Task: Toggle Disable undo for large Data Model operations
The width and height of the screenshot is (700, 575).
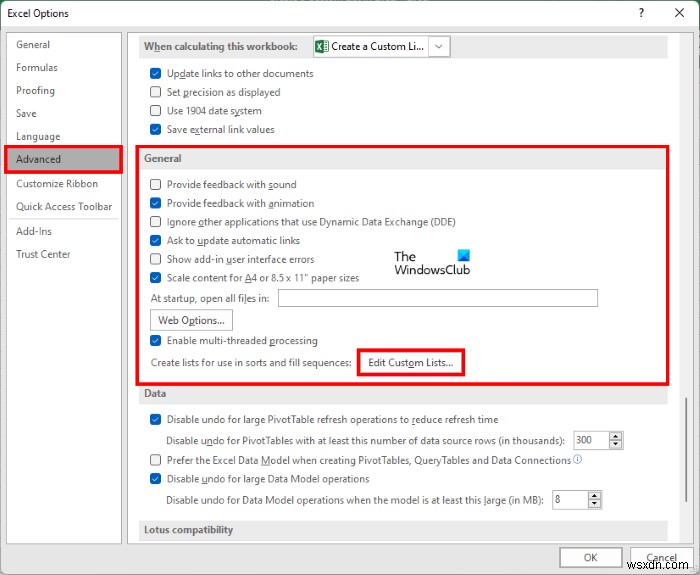Action: [x=155, y=479]
